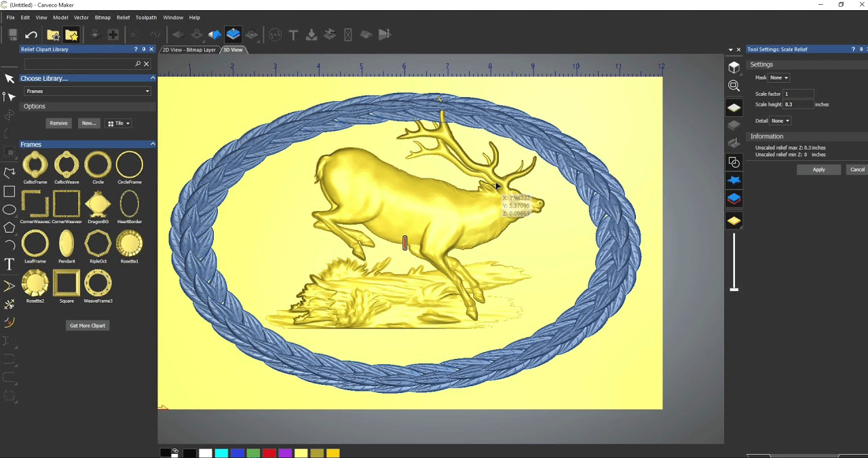The width and height of the screenshot is (868, 458).
Task: Toggle the blue layer with red outline icon
Action: click(734, 199)
